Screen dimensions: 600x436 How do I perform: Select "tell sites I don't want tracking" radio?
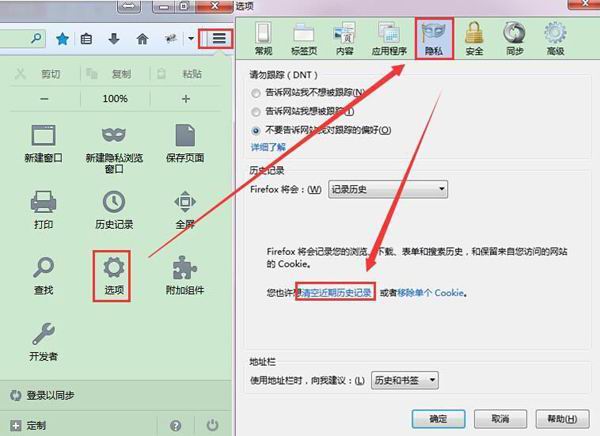[256, 93]
